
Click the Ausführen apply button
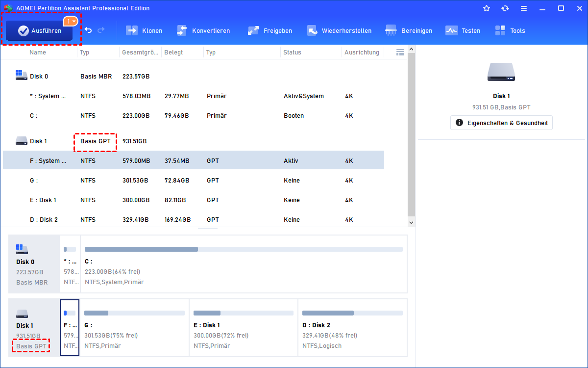[x=39, y=31]
